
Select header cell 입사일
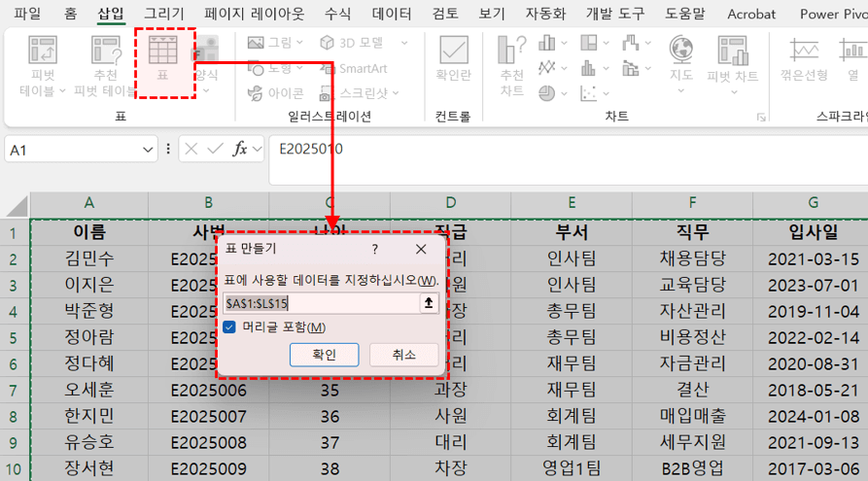(x=814, y=232)
